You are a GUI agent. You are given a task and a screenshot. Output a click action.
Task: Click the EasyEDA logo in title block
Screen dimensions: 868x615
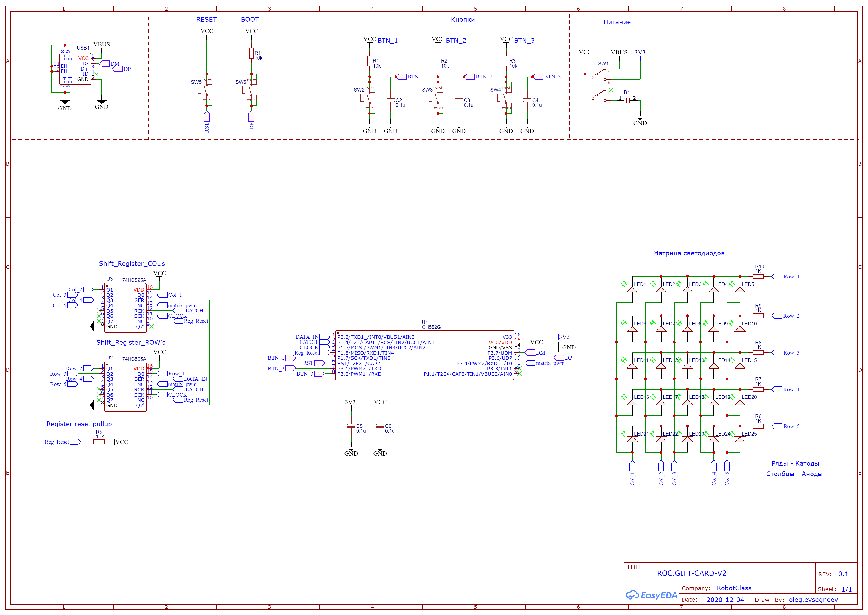(651, 595)
